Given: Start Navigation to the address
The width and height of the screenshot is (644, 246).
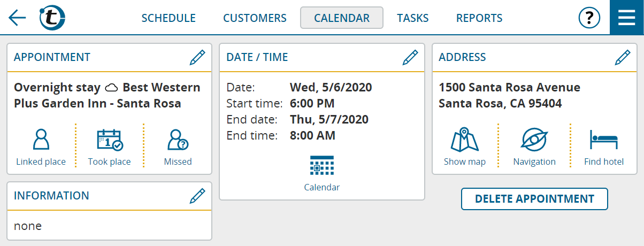Looking at the screenshot, I should click(534, 147).
